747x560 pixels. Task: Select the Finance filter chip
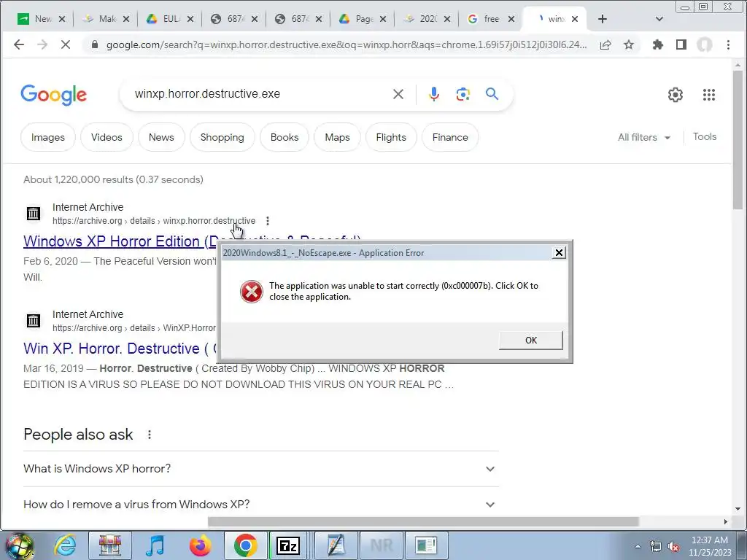pyautogui.click(x=450, y=137)
